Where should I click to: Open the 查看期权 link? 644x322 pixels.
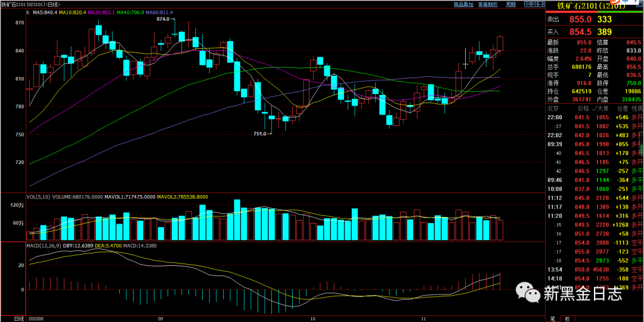coord(488,5)
